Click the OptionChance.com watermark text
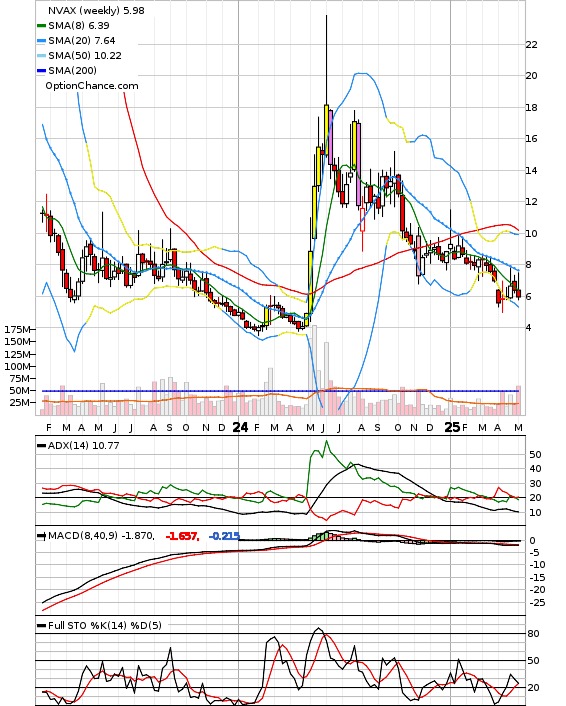This screenshot has height=706, width=566. [92, 86]
